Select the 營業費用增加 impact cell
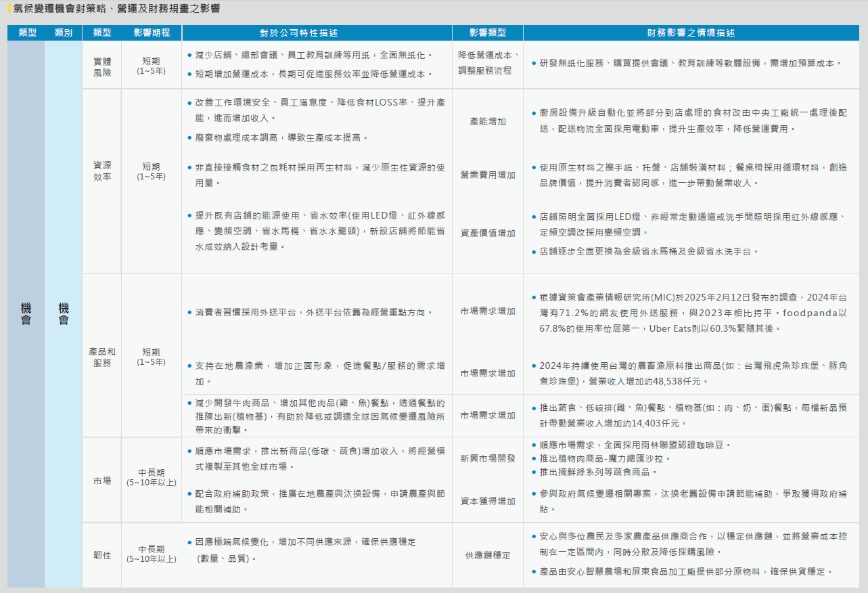Image resolution: width=868 pixels, height=593 pixels. [487, 175]
